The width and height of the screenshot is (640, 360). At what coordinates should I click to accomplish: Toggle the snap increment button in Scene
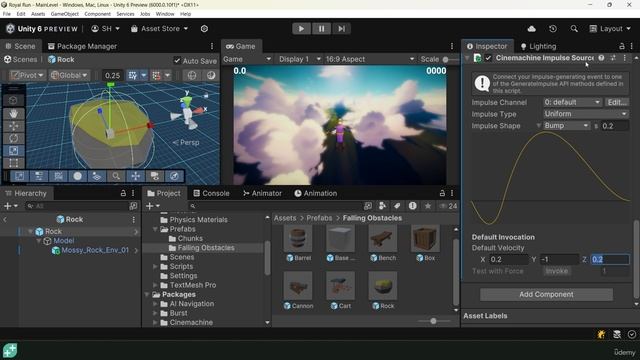(x=156, y=75)
